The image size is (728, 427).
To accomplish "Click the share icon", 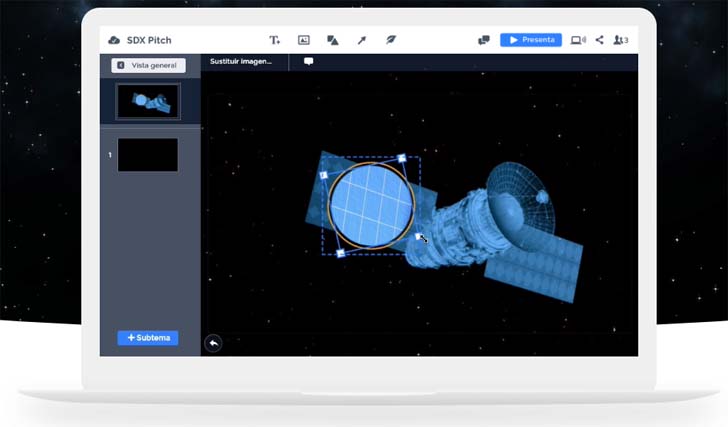I will pos(600,40).
